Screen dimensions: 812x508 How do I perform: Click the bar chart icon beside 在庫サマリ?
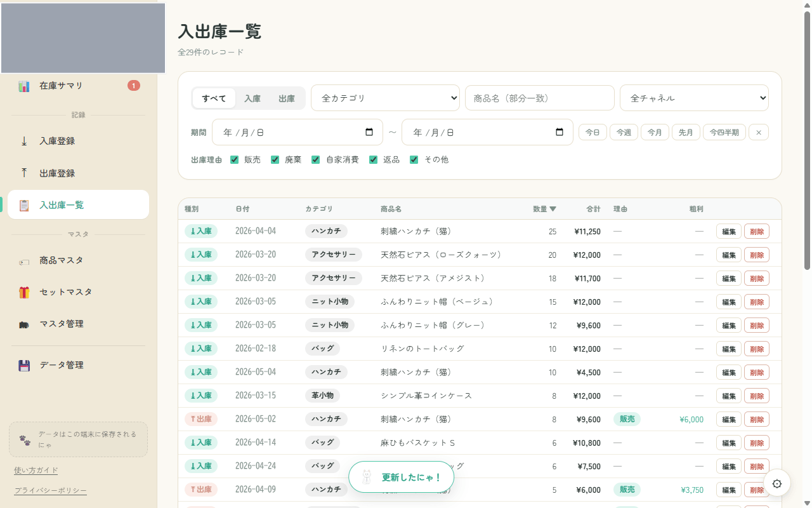(24, 86)
